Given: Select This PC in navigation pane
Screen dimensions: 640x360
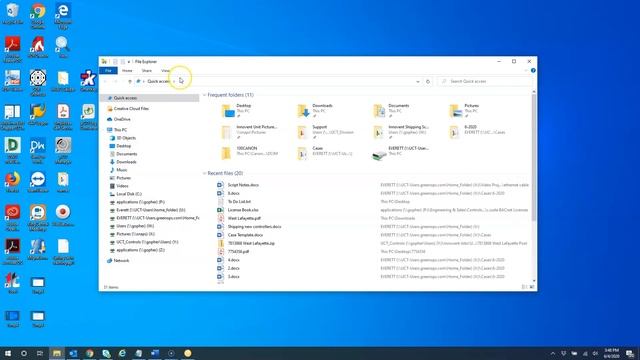Looking at the screenshot, I should tap(120, 130).
